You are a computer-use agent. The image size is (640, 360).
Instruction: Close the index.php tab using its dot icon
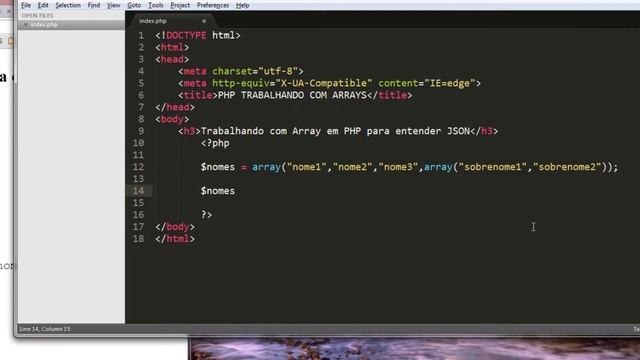coord(204,21)
